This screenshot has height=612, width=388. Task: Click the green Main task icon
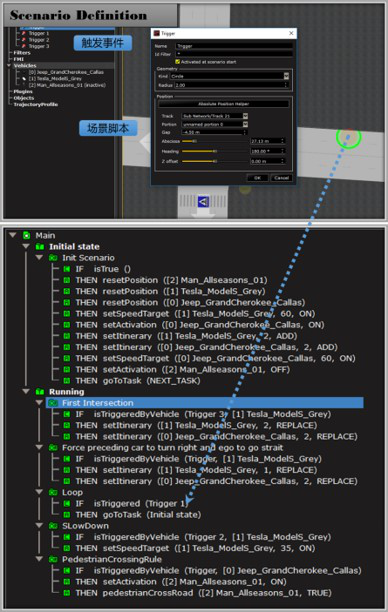pos(26,235)
